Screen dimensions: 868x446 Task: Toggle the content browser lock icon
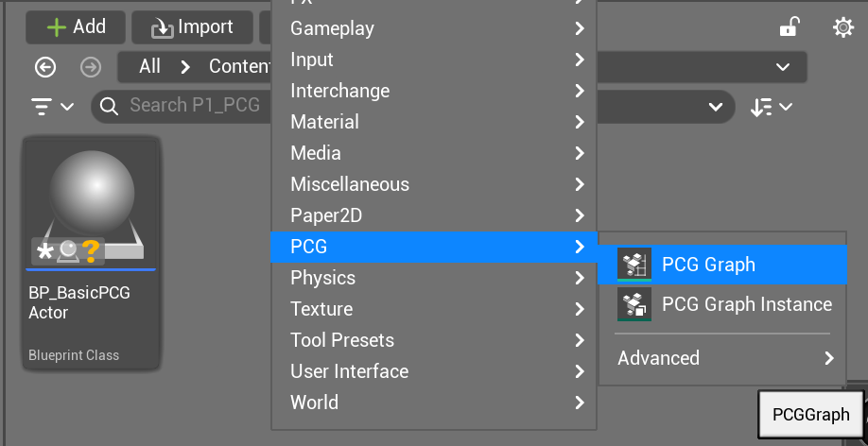[x=790, y=27]
